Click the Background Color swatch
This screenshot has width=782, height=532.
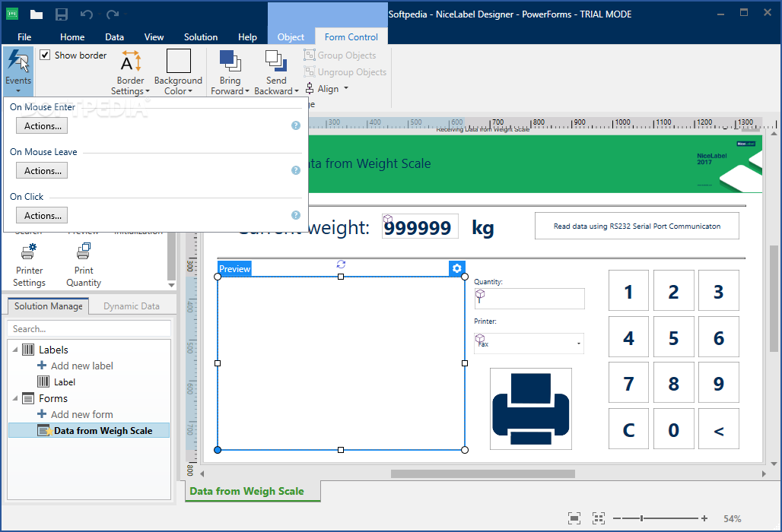(x=179, y=61)
